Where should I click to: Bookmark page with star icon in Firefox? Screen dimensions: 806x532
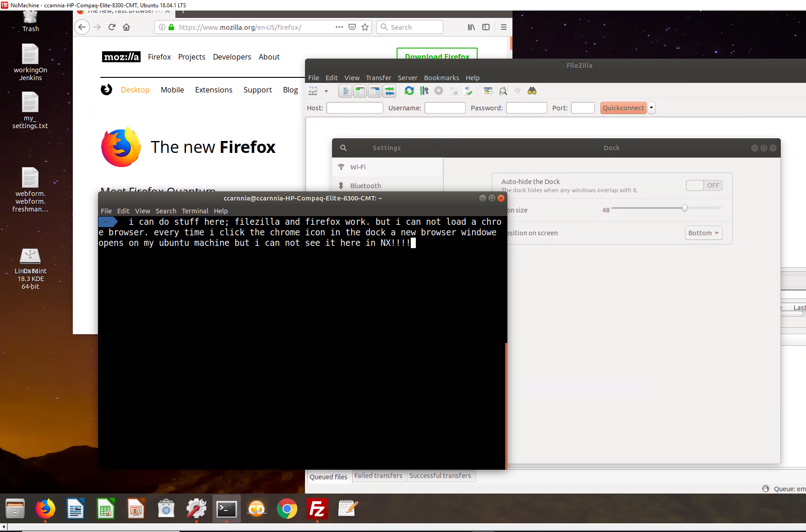coord(365,27)
